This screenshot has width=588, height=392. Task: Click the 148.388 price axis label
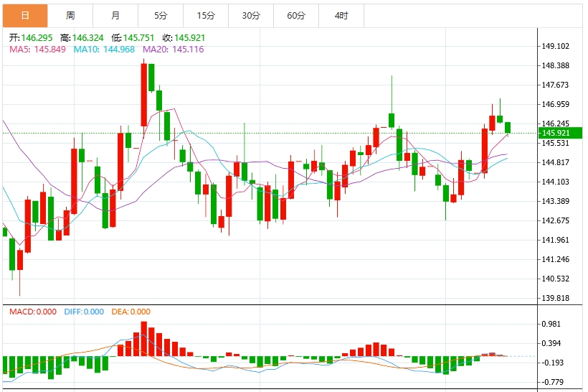(x=556, y=66)
